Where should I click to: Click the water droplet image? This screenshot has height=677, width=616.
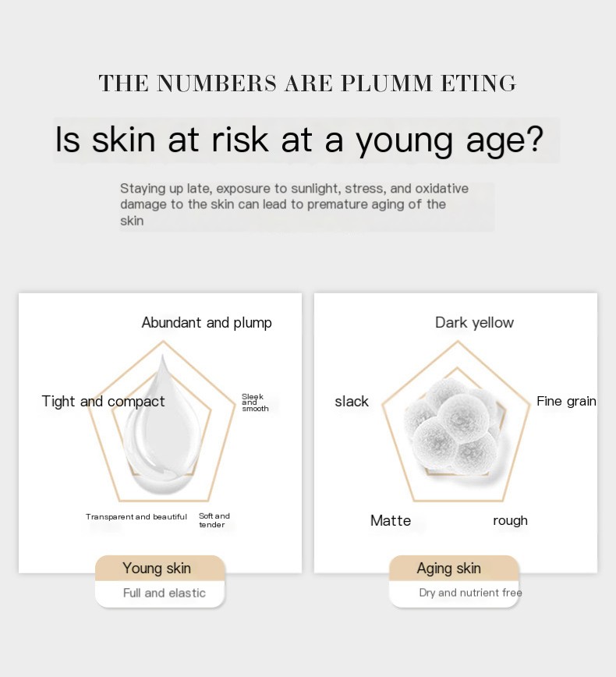pyautogui.click(x=162, y=427)
